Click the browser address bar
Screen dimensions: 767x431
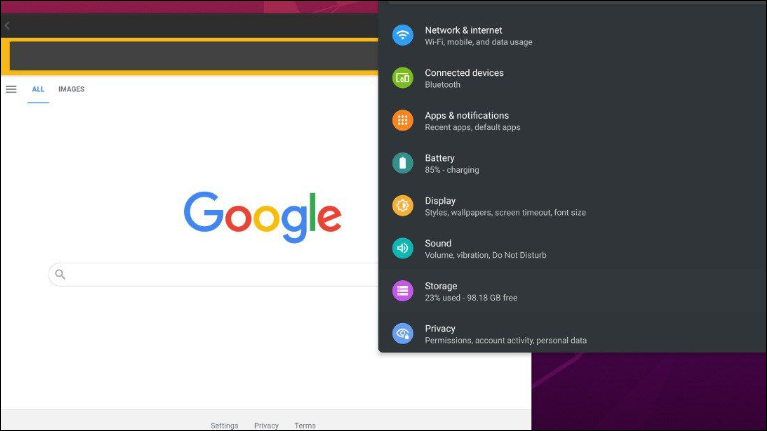click(x=194, y=56)
